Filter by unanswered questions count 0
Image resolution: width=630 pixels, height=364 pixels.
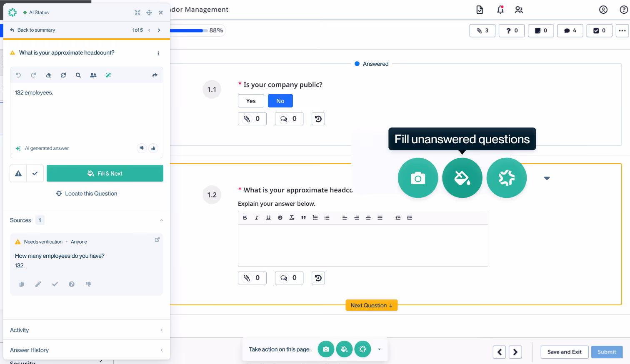pyautogui.click(x=512, y=30)
